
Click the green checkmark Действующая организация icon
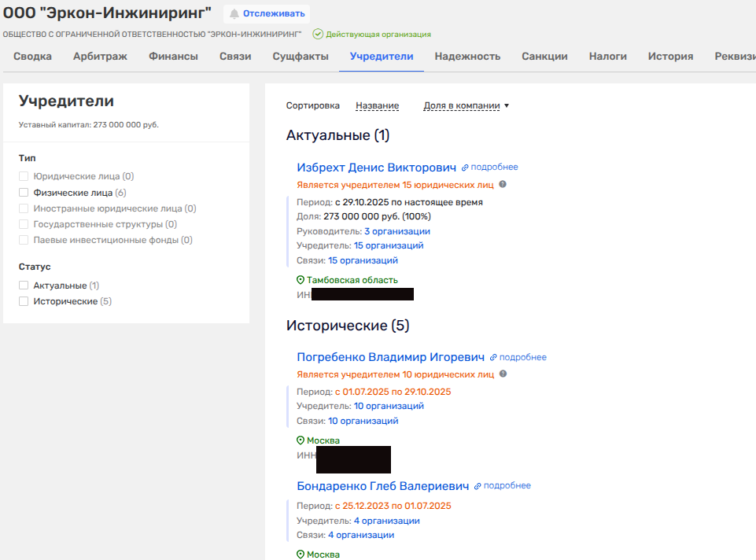(x=318, y=35)
